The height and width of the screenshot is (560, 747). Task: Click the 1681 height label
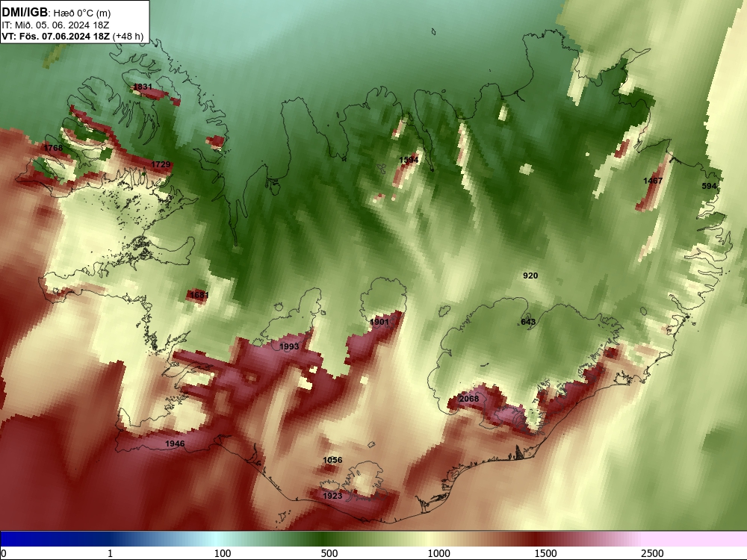pos(199,295)
